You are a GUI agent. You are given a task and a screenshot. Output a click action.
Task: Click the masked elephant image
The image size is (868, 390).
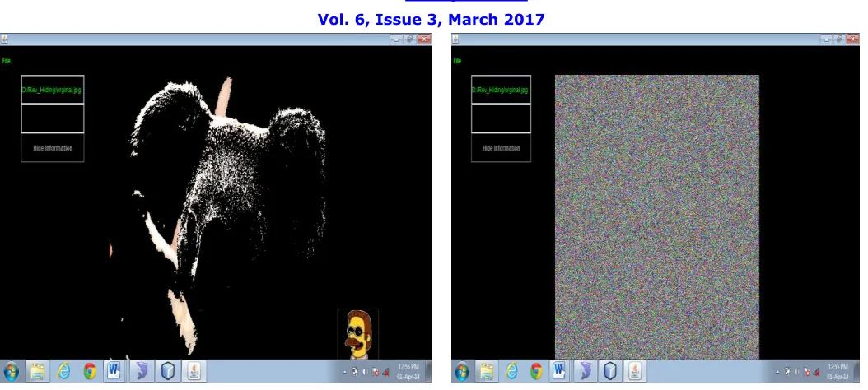tap(219, 217)
